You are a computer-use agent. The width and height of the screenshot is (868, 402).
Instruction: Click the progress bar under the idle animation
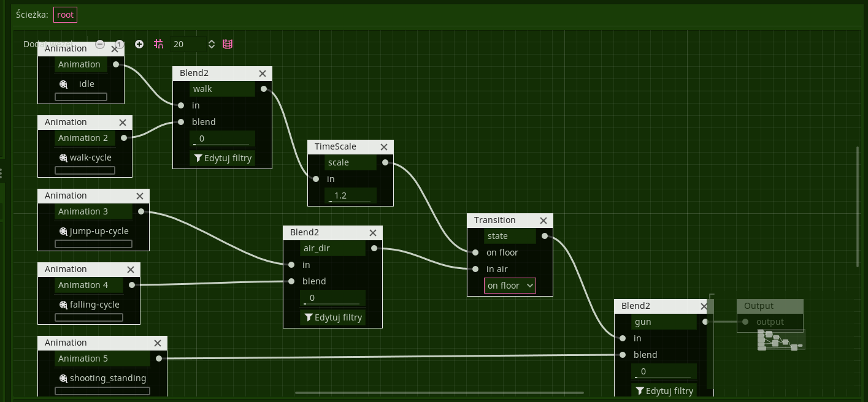80,96
